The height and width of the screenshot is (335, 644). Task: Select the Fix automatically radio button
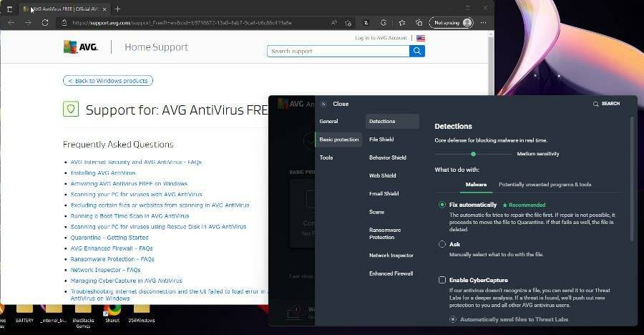click(442, 204)
